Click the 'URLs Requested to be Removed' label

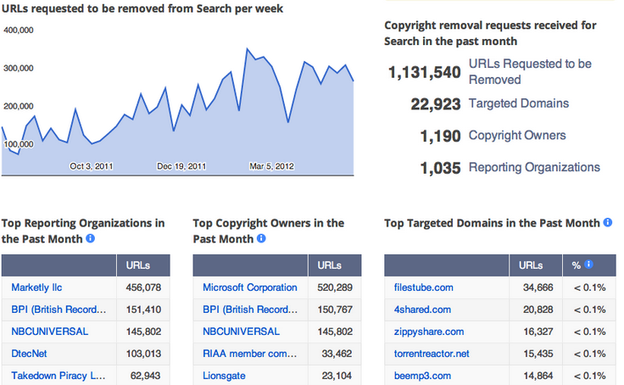tap(530, 72)
